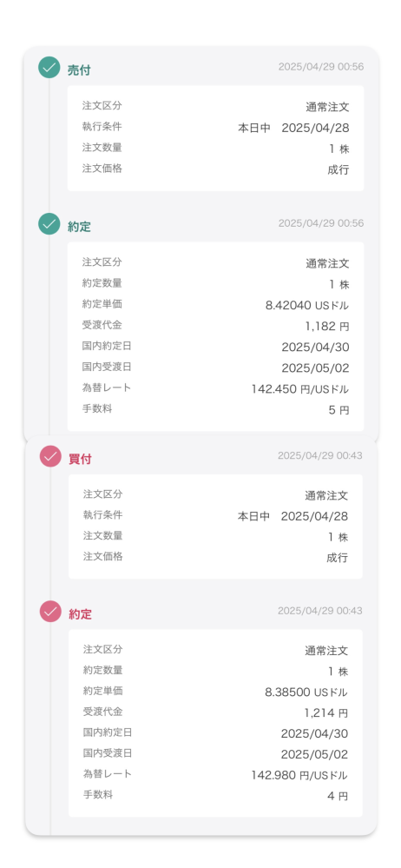
Task: Click the pink checkmark icon beside 買付
Action: point(50,457)
